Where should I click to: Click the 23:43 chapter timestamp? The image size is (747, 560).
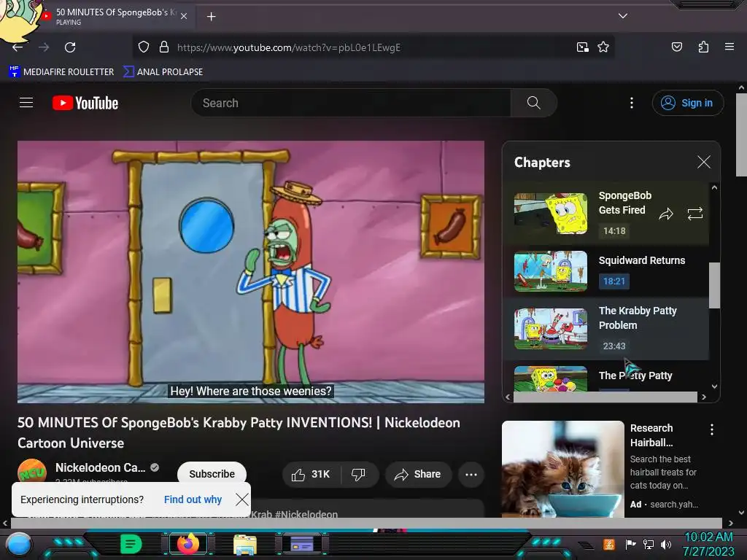point(614,346)
